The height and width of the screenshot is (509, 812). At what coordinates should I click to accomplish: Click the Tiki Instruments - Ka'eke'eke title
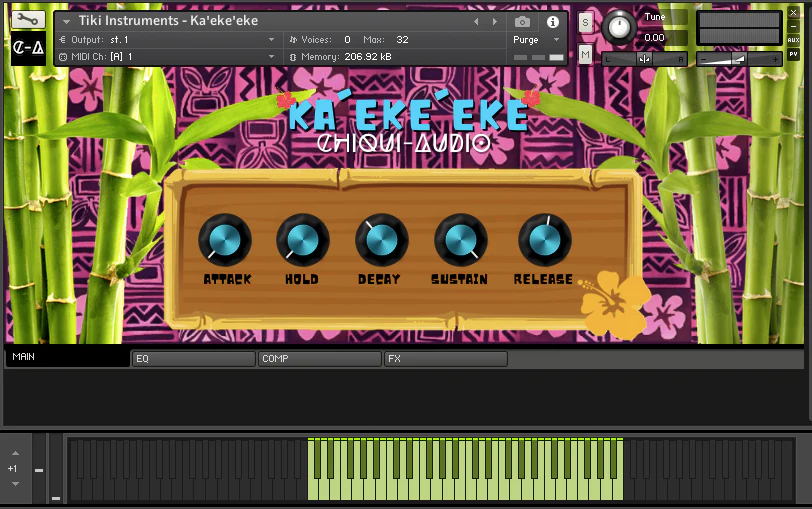coord(168,21)
